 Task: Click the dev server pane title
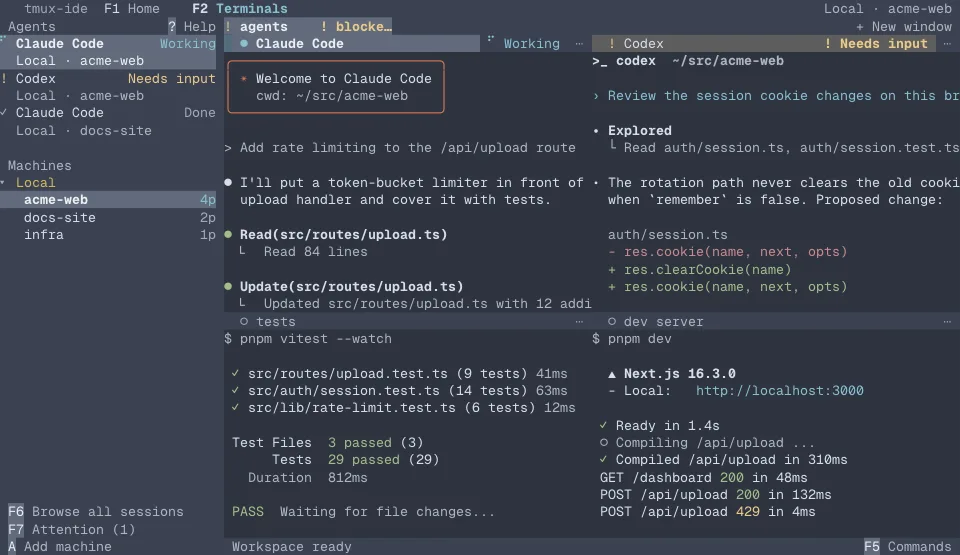pyautogui.click(x=663, y=322)
